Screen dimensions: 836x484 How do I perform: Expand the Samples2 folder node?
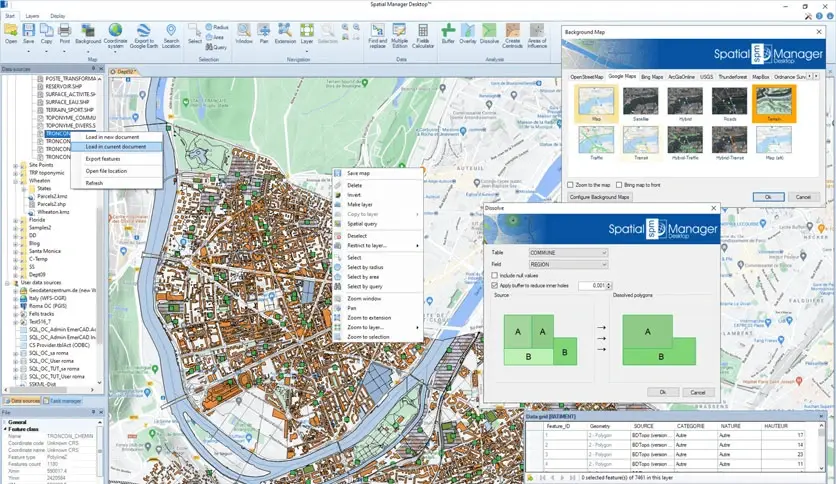coord(15,228)
